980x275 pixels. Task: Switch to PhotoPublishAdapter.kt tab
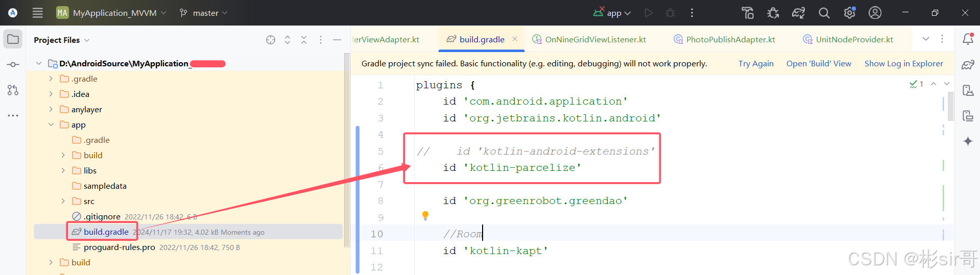pos(724,39)
